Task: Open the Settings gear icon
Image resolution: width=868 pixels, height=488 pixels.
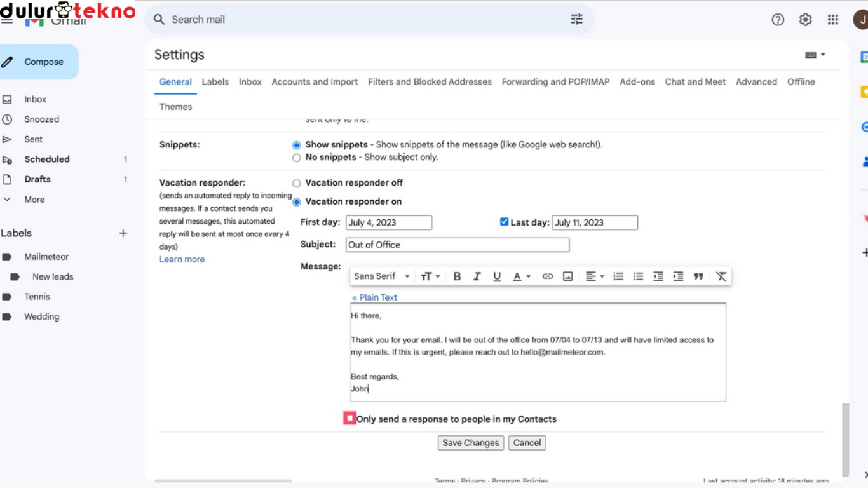Action: pyautogui.click(x=805, y=20)
